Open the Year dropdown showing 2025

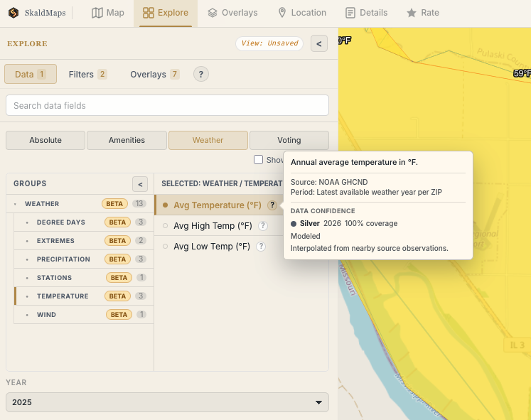(167, 402)
